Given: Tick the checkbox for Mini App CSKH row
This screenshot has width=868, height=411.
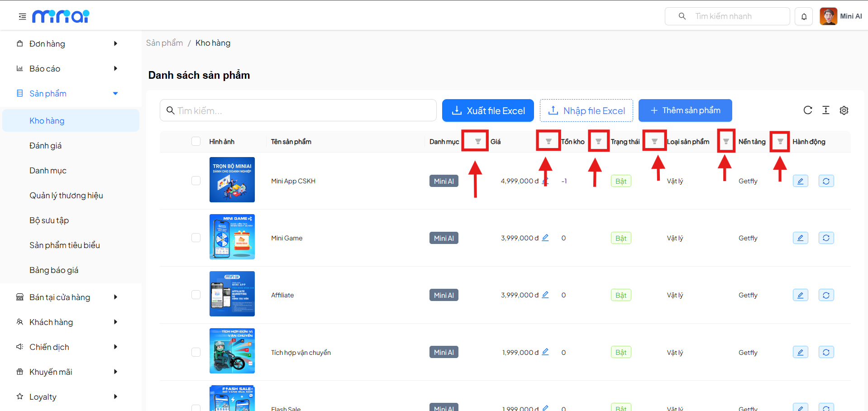Looking at the screenshot, I should pyautogui.click(x=196, y=181).
